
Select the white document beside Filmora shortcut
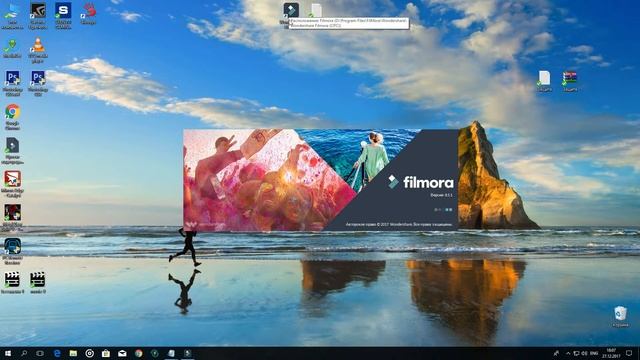coord(316,11)
